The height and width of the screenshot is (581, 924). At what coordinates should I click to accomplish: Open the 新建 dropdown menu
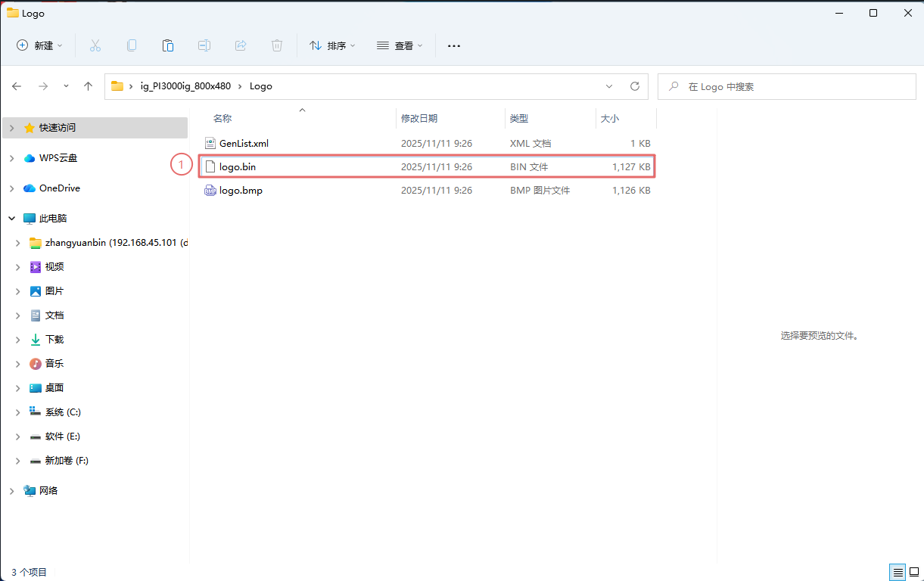pos(40,45)
